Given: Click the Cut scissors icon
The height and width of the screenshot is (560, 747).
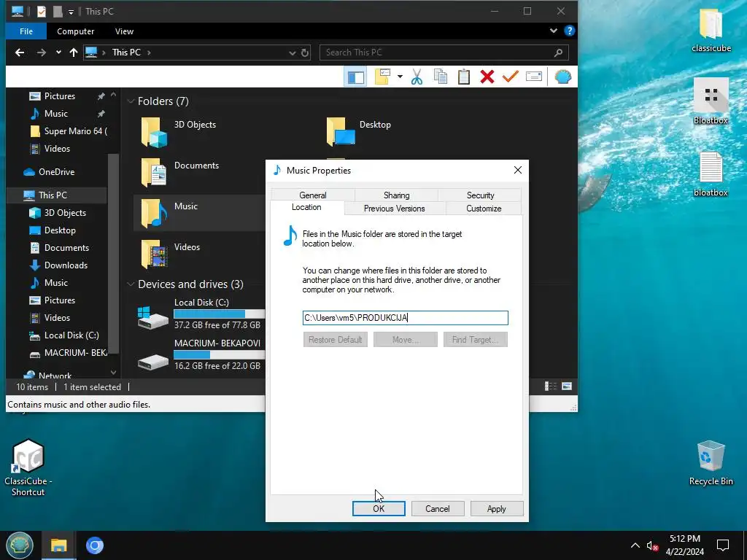Looking at the screenshot, I should tap(417, 77).
